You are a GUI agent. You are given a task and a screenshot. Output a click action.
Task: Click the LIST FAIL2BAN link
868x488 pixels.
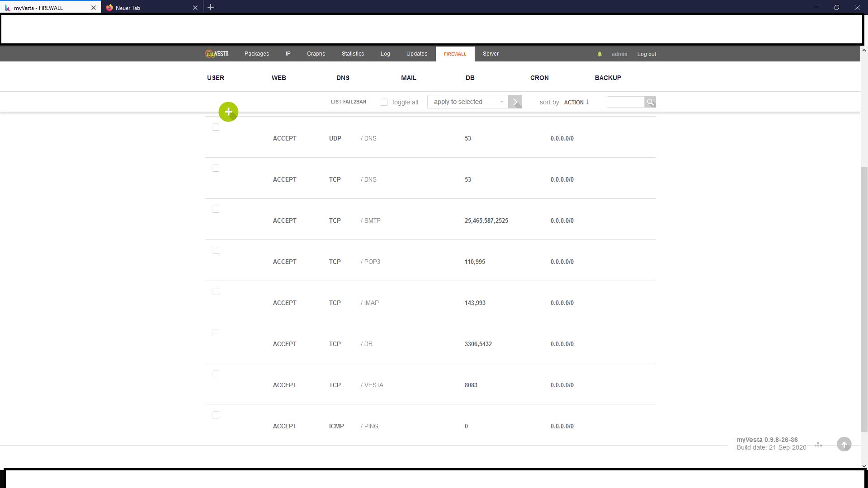pyautogui.click(x=349, y=102)
